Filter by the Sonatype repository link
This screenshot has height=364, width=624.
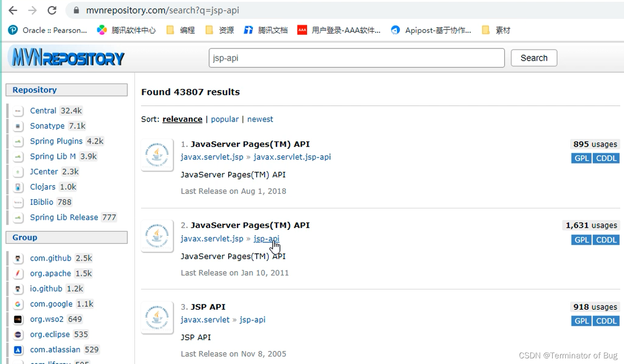47,126
